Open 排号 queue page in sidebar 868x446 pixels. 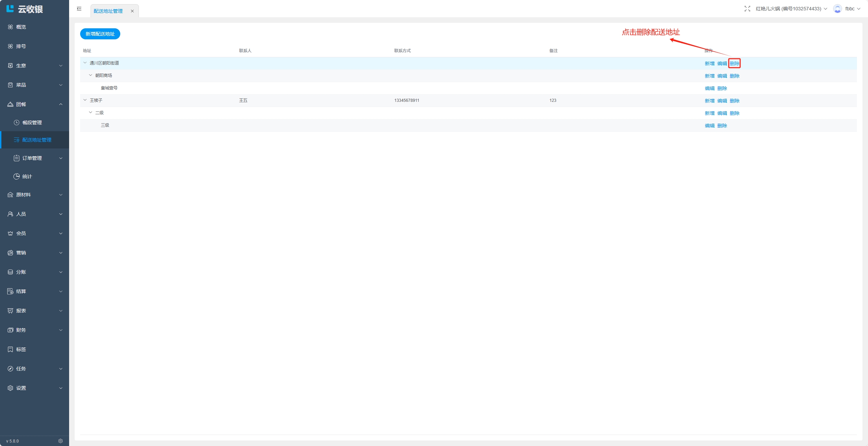click(x=21, y=46)
